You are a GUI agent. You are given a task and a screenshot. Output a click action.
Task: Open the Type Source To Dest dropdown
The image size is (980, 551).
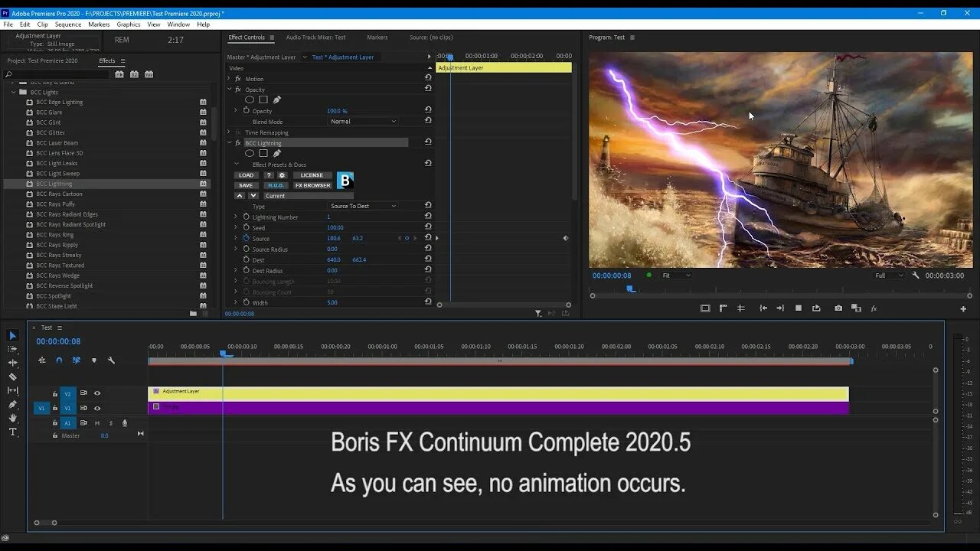tap(364, 206)
